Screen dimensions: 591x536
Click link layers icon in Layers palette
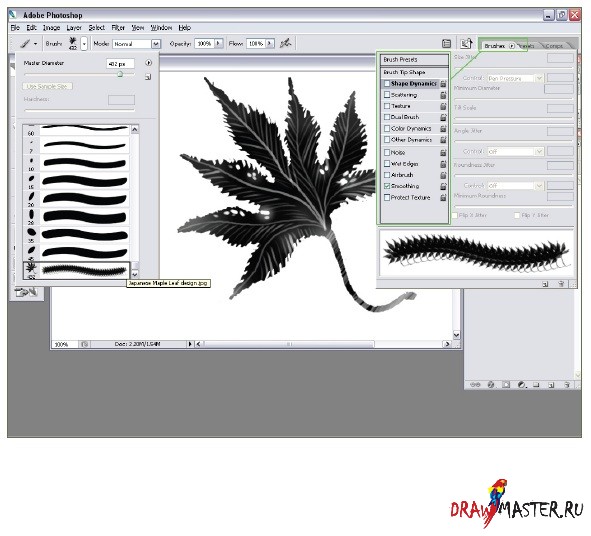coord(476,385)
